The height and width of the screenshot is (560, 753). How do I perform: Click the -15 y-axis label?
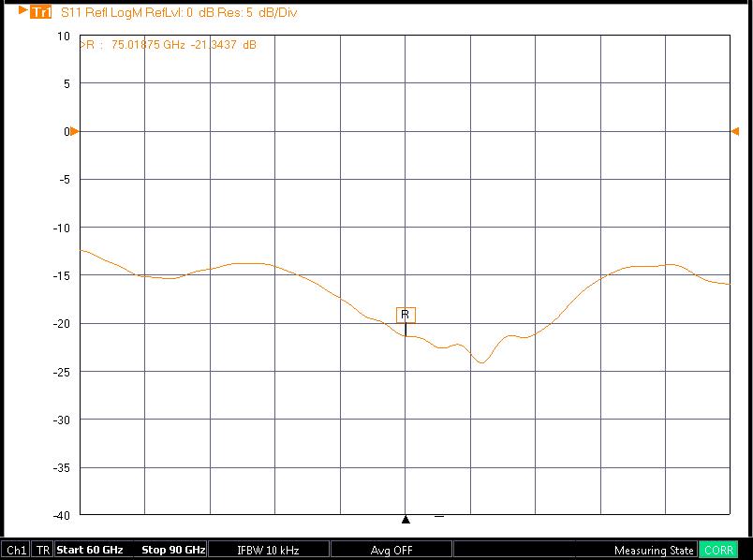(x=62, y=275)
